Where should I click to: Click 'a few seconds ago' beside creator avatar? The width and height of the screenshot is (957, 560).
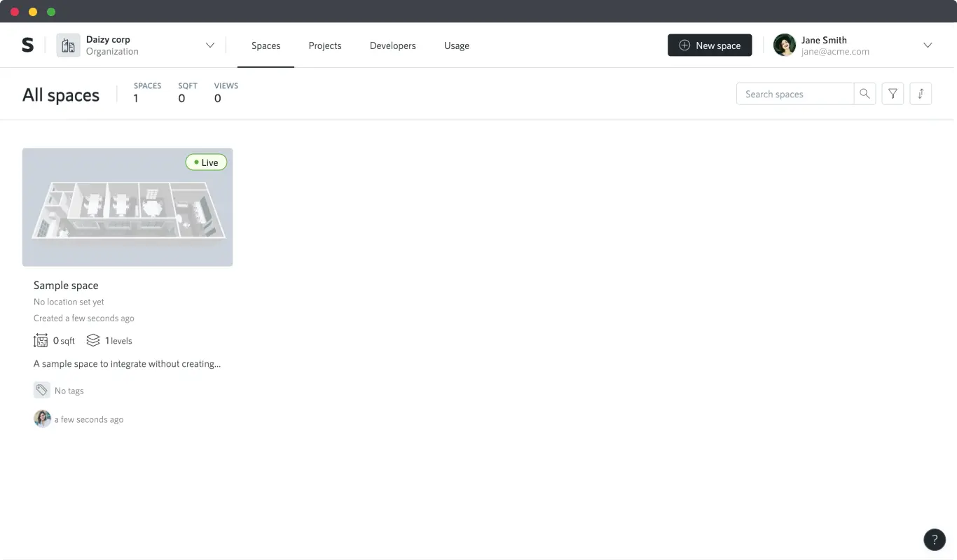(89, 419)
